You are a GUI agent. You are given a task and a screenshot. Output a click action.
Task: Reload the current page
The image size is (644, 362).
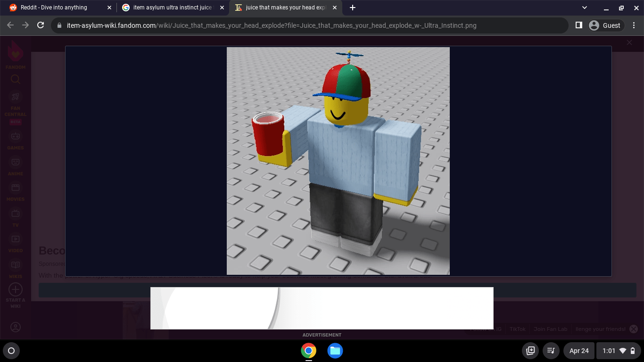(x=41, y=25)
